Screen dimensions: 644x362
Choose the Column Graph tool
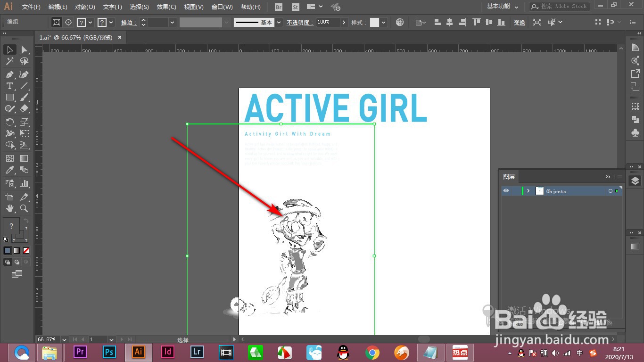pos(24,183)
